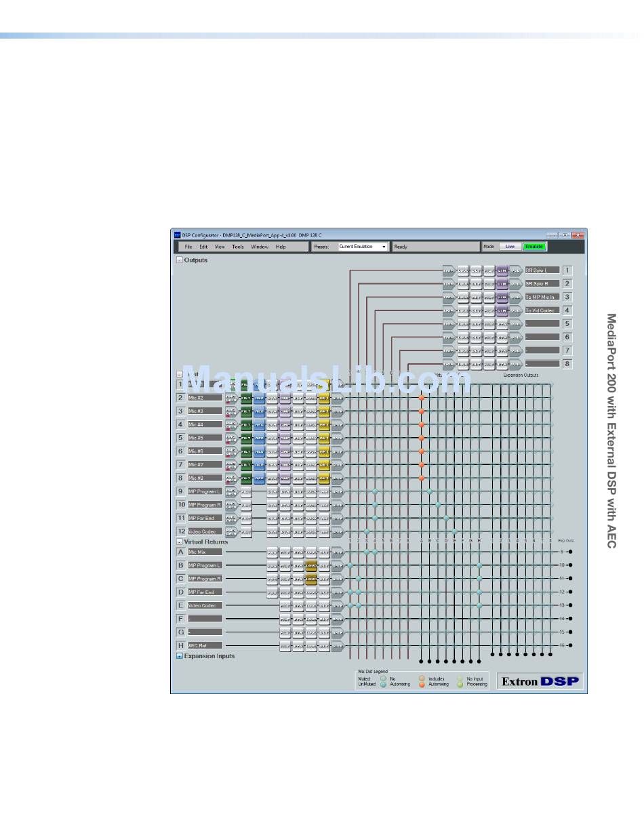Click output number 1 button

tap(567, 270)
